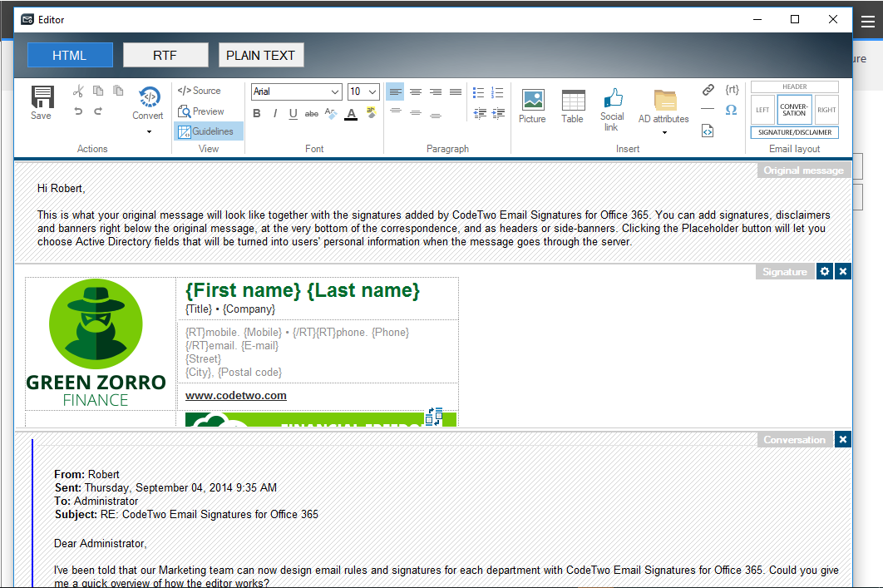The image size is (883, 588).
Task: Show HTML Source view
Action: pyautogui.click(x=199, y=91)
